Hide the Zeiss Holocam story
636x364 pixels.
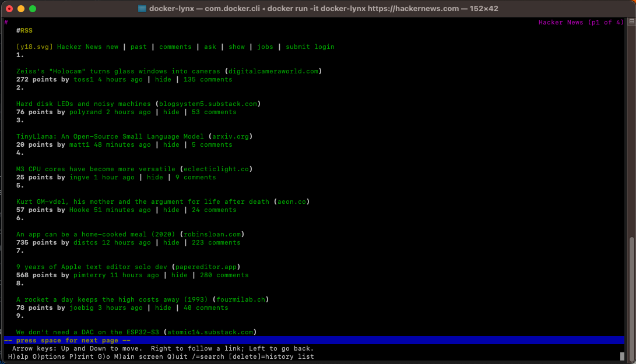point(163,79)
